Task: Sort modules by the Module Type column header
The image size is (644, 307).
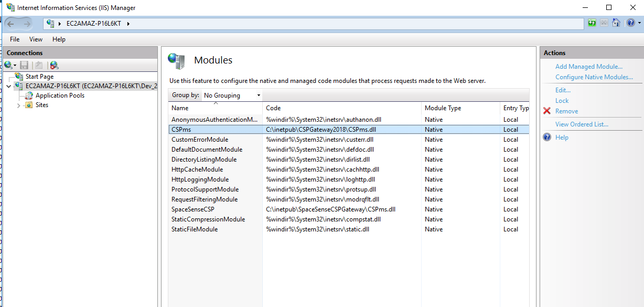Action: 460,108
